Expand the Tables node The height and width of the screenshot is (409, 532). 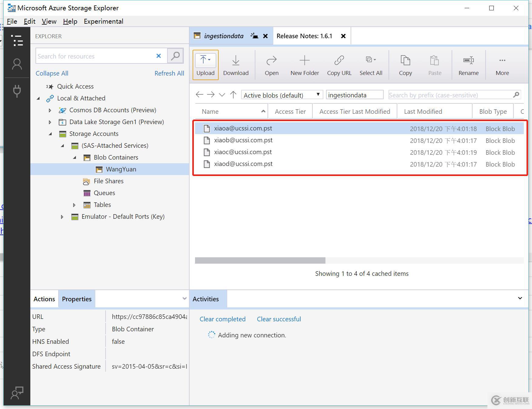pos(74,205)
